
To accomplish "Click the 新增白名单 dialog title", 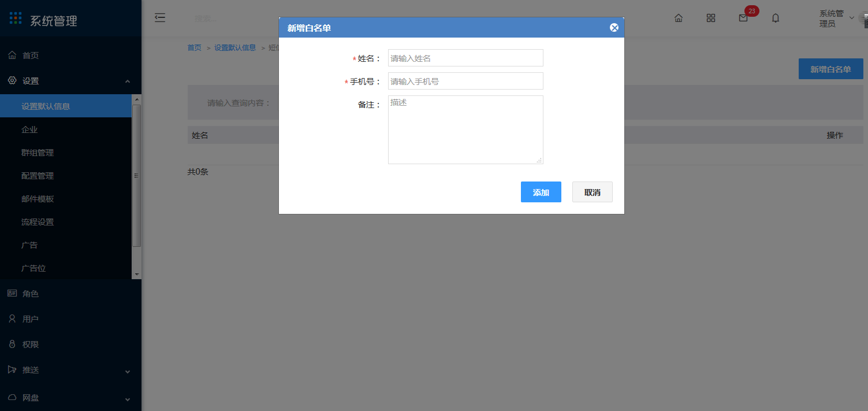I will click(x=309, y=28).
